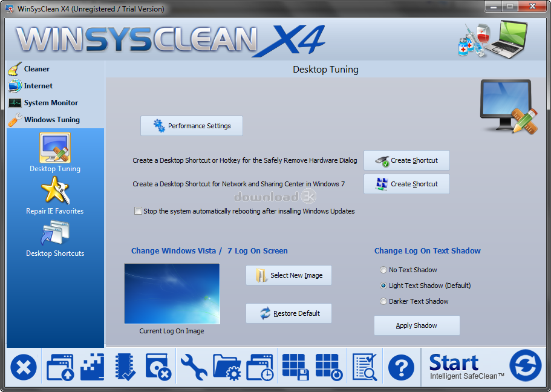Click the WinSysClean X4 logo banner
The image size is (551, 392).
(x=171, y=40)
